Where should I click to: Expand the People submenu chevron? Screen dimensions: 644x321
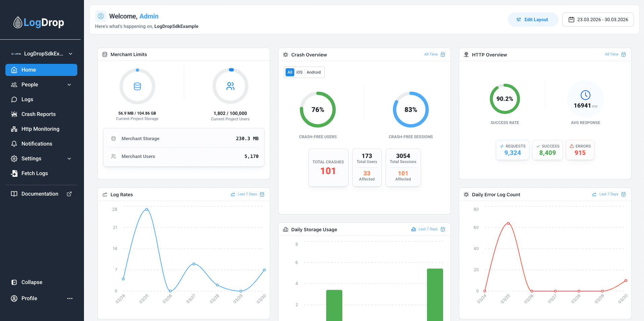point(69,85)
